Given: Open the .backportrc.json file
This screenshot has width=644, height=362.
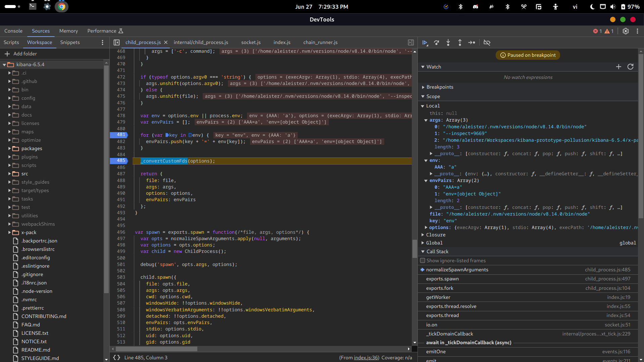Looking at the screenshot, I should tap(39, 241).
